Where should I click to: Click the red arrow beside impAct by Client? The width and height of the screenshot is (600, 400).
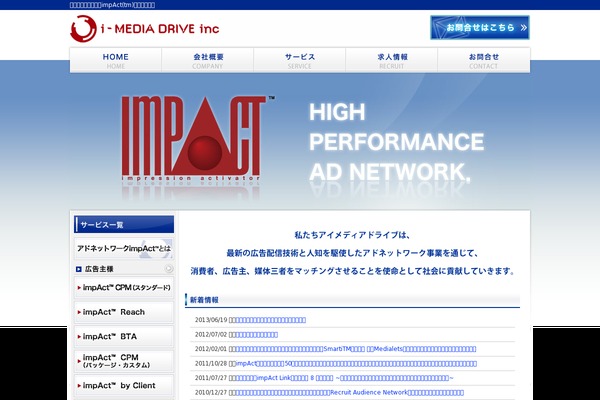pos(79,386)
